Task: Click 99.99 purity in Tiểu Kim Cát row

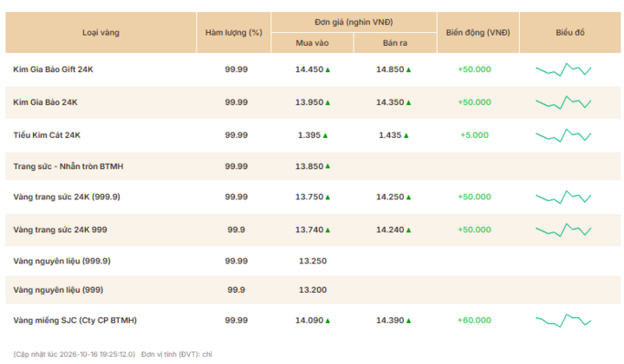Action: (x=237, y=135)
